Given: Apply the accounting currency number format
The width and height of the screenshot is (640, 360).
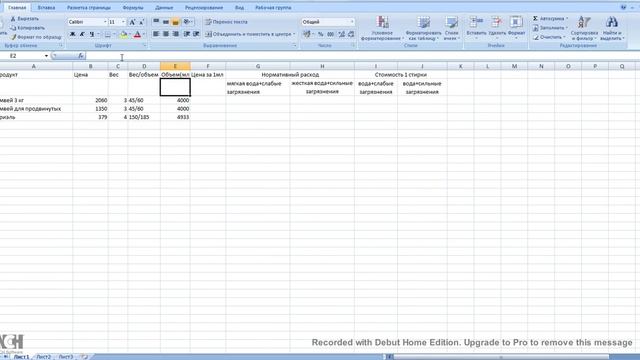Looking at the screenshot, I should [307, 34].
